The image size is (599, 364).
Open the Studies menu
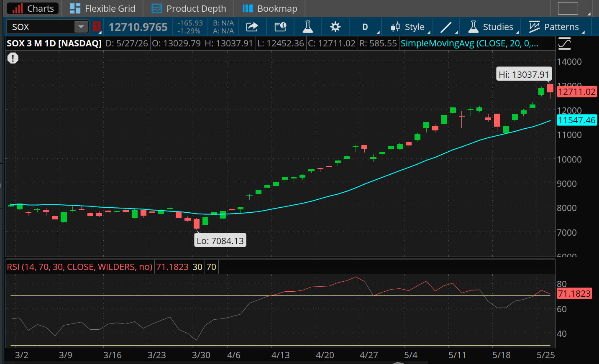tap(491, 27)
